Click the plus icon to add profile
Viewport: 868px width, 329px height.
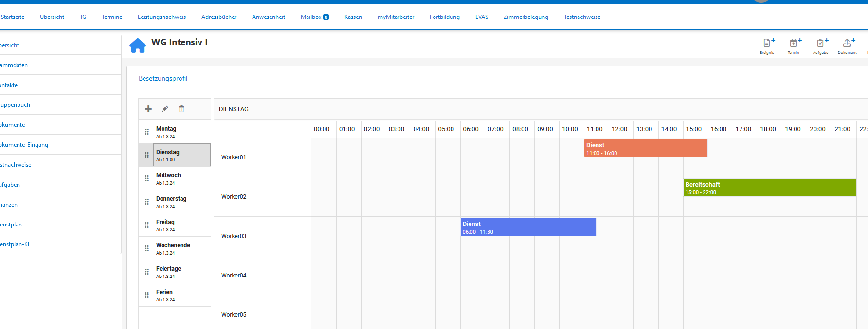click(x=148, y=109)
